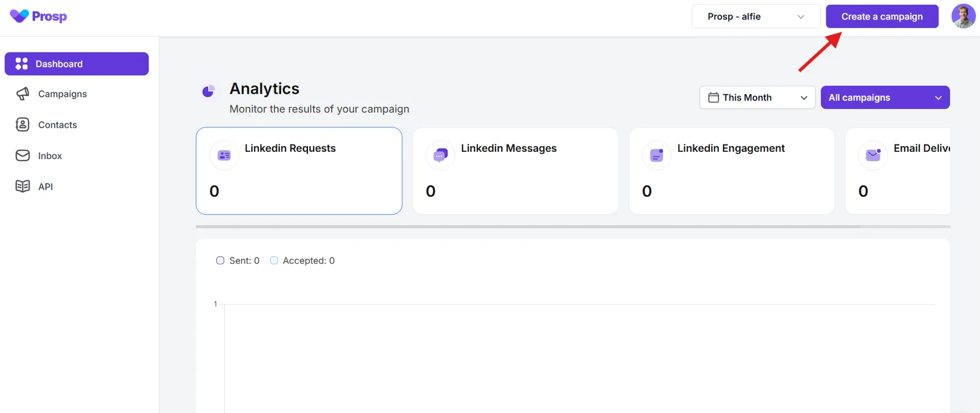The image size is (980, 413).
Task: Select the Linkedin Requests analytics card
Action: 299,171
